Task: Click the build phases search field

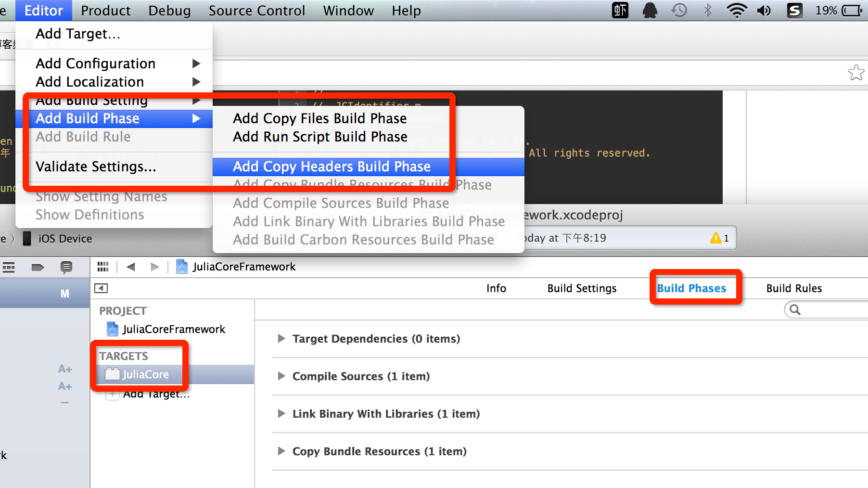Action: coord(826,310)
